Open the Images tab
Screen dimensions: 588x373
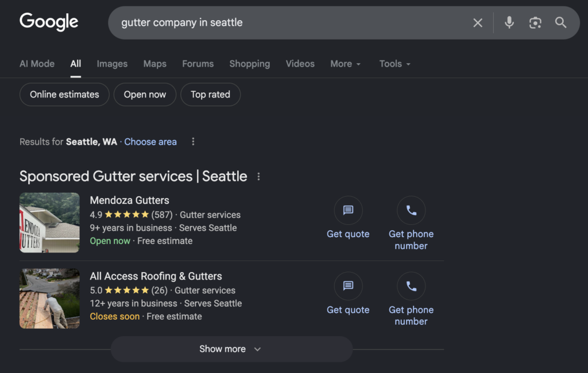coord(112,64)
